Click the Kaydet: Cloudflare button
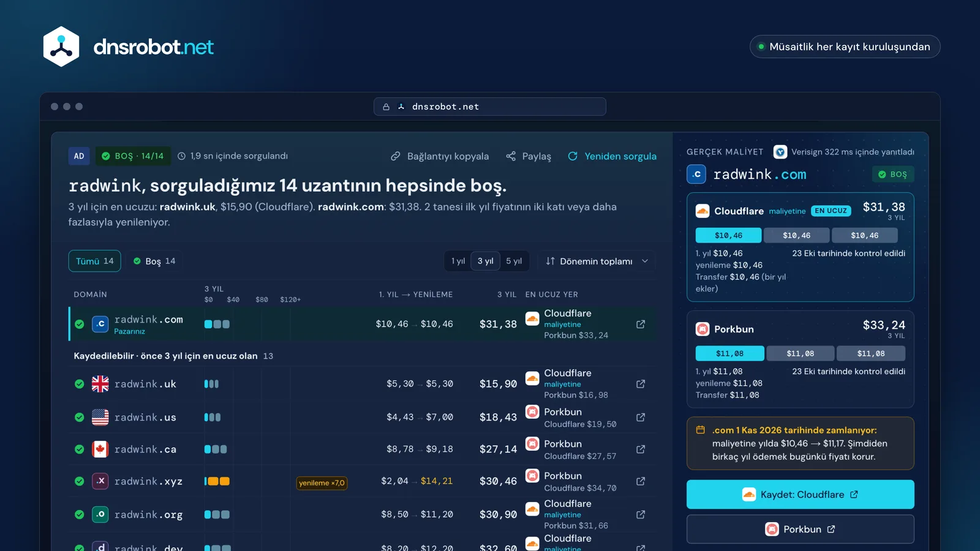 (801, 495)
